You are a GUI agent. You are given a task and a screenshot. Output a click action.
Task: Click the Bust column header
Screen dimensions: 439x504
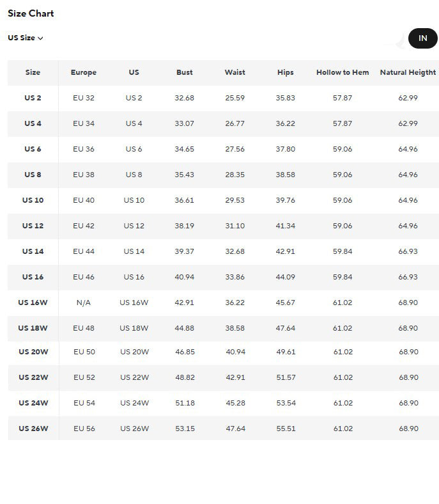(184, 72)
